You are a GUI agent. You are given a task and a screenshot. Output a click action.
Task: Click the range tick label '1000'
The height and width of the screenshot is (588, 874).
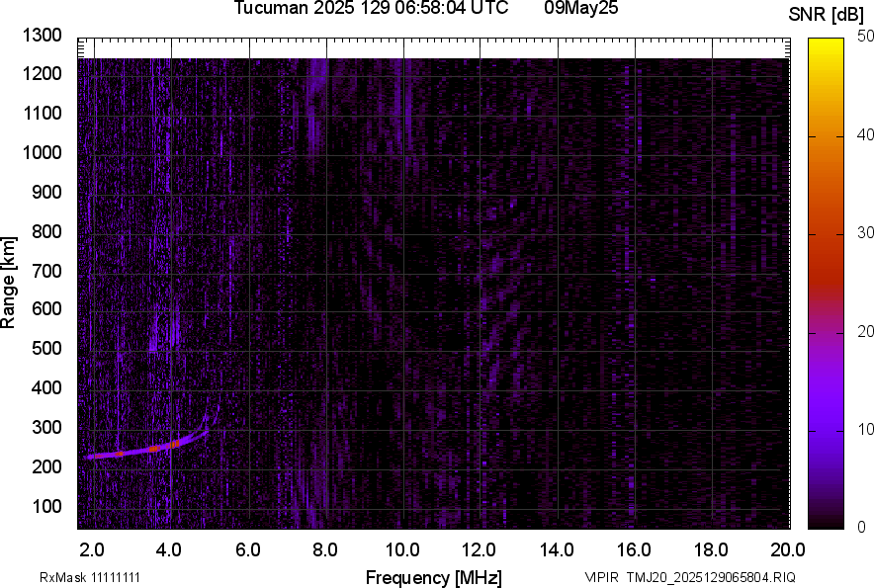pos(42,152)
